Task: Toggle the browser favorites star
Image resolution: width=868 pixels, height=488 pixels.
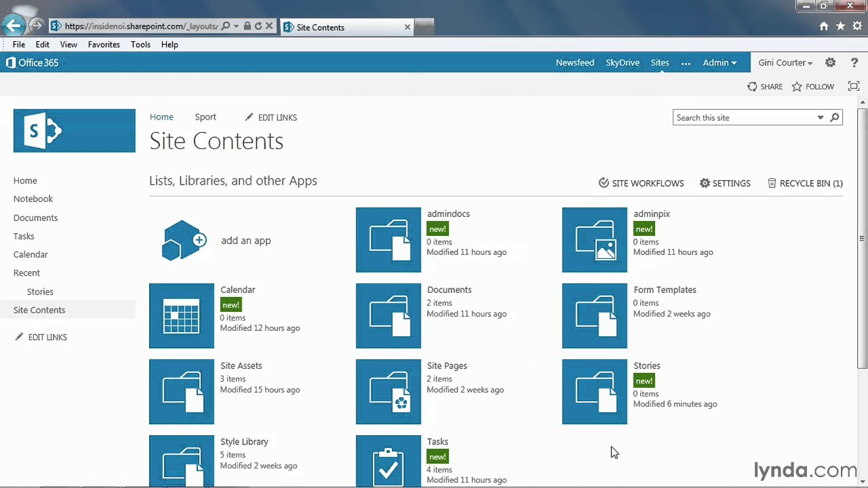Action: tap(840, 26)
